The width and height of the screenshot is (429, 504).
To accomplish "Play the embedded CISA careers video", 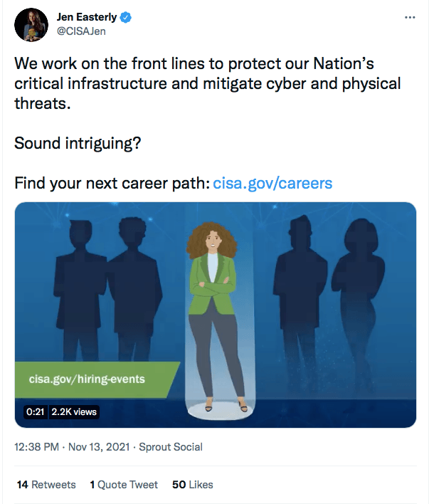I will [216, 315].
